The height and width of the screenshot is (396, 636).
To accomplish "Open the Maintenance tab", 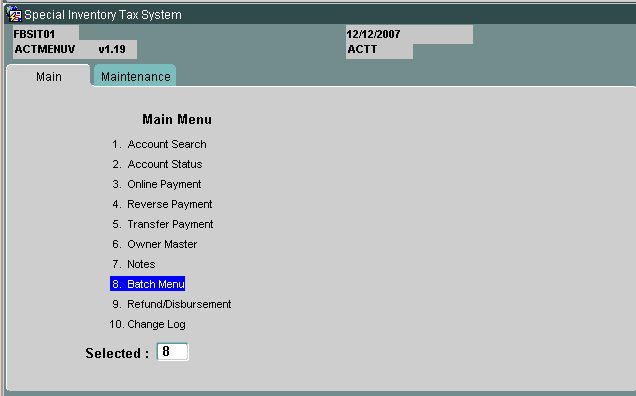I will 135,76.
